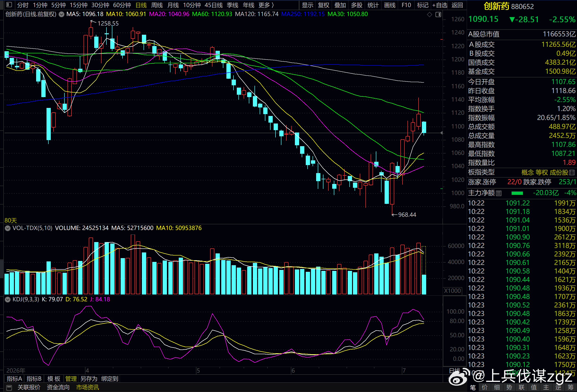The height and width of the screenshot is (392, 577).
Task: Click 绑定到 bind button
Action: click(110, 379)
